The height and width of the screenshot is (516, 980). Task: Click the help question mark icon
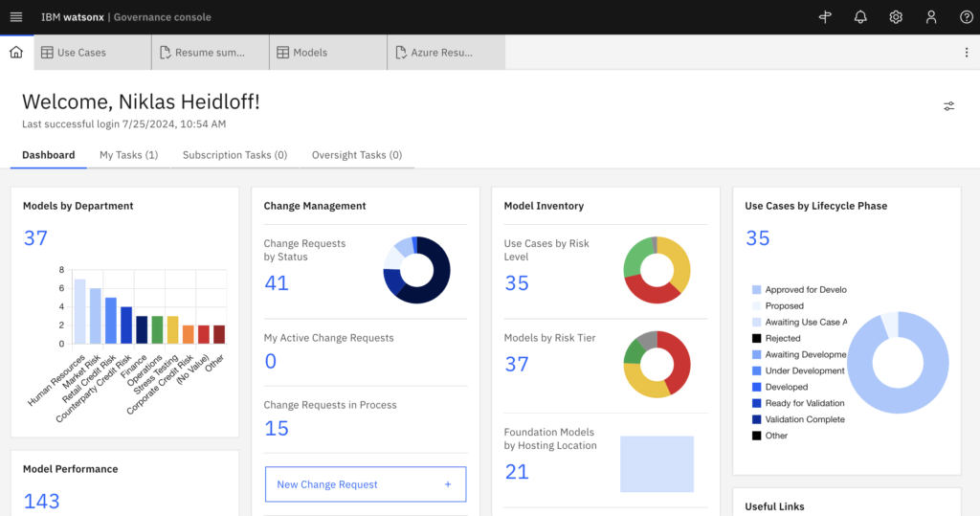966,17
